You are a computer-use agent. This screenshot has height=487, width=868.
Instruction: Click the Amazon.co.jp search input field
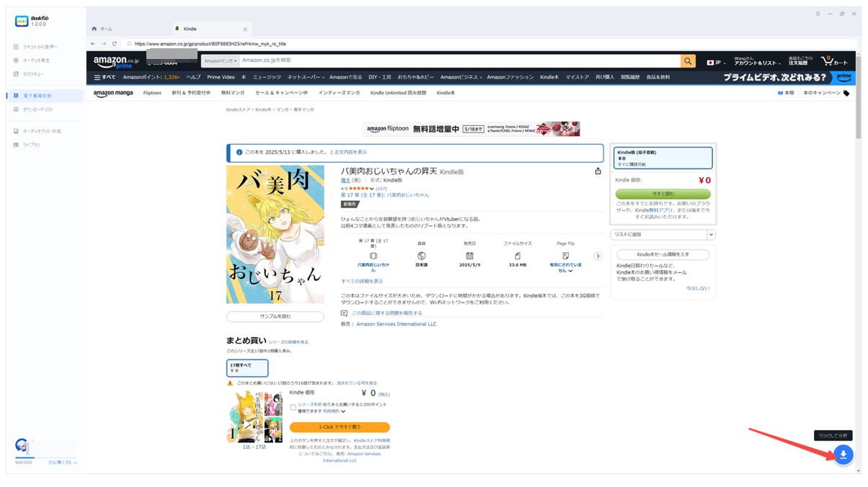click(459, 61)
